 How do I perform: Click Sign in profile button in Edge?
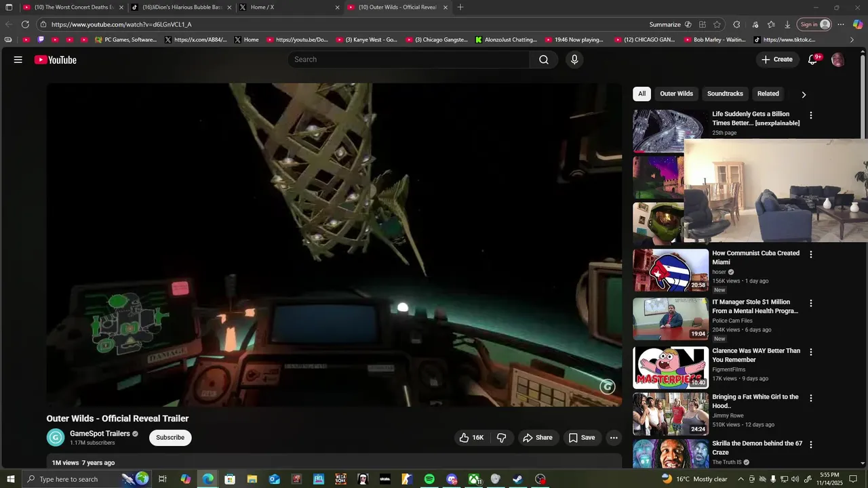click(x=814, y=24)
